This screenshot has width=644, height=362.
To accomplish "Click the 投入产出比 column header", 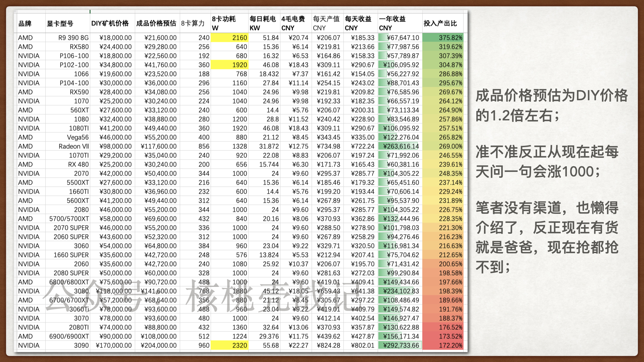I will pyautogui.click(x=440, y=23).
